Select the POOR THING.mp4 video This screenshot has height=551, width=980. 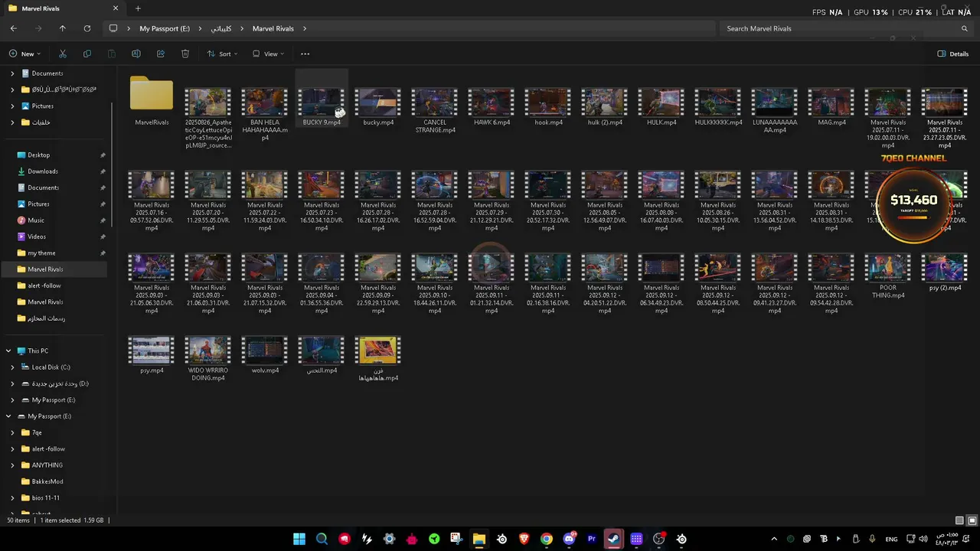click(888, 276)
